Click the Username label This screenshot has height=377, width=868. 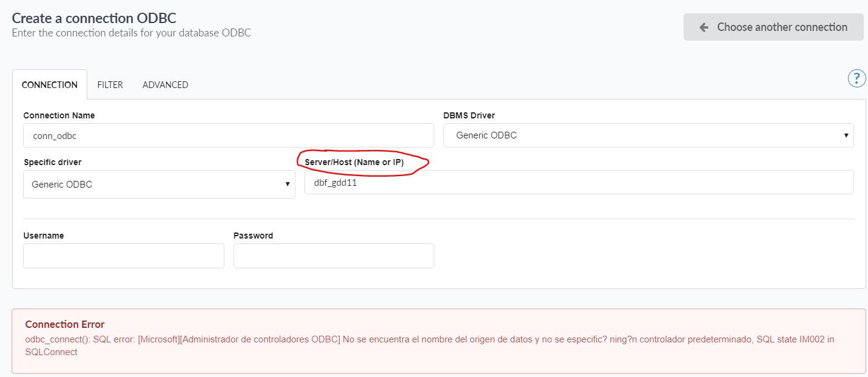43,236
